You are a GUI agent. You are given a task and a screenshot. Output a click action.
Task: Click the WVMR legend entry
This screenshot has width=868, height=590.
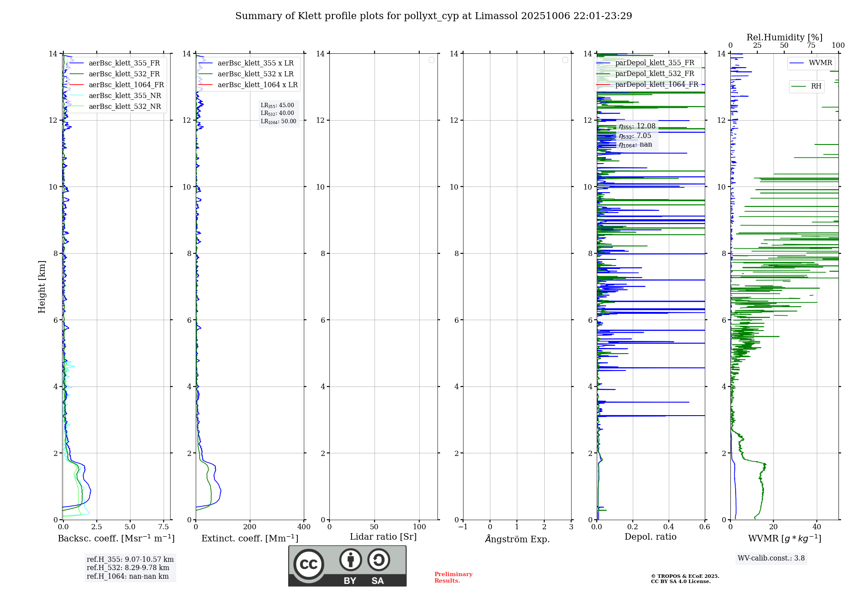820,63
